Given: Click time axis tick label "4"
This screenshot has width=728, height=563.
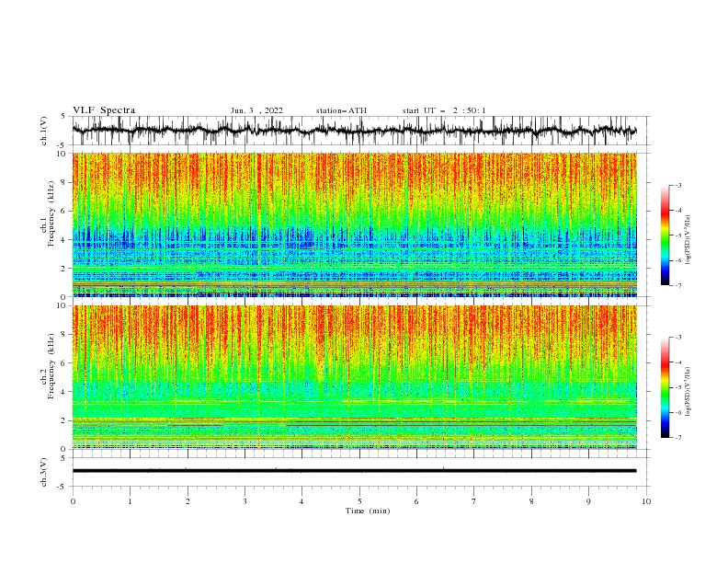Looking at the screenshot, I should click(301, 501).
